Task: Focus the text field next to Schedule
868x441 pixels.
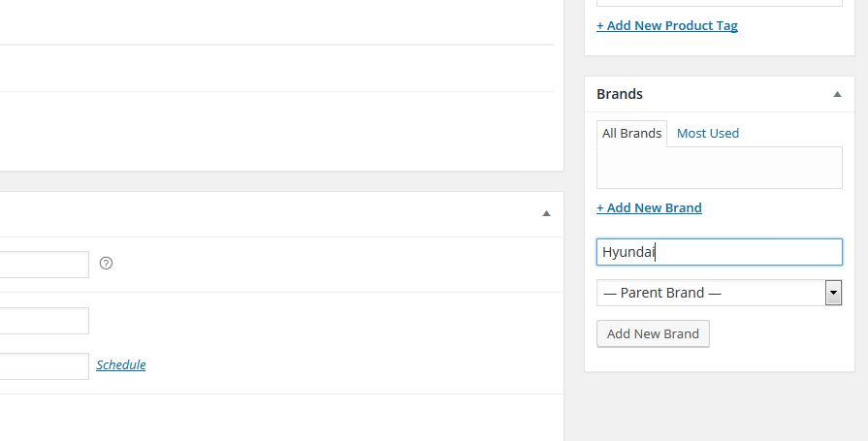Action: (x=45, y=366)
